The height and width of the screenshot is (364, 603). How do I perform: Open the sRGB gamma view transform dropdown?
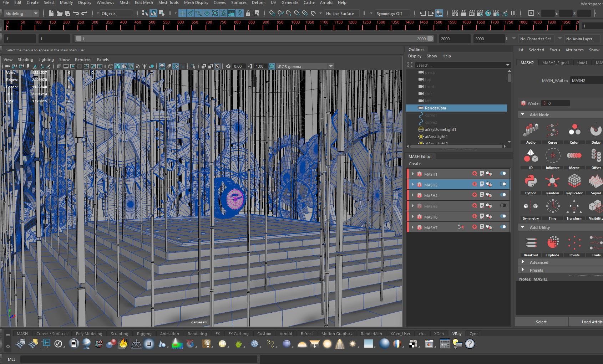pos(305,66)
